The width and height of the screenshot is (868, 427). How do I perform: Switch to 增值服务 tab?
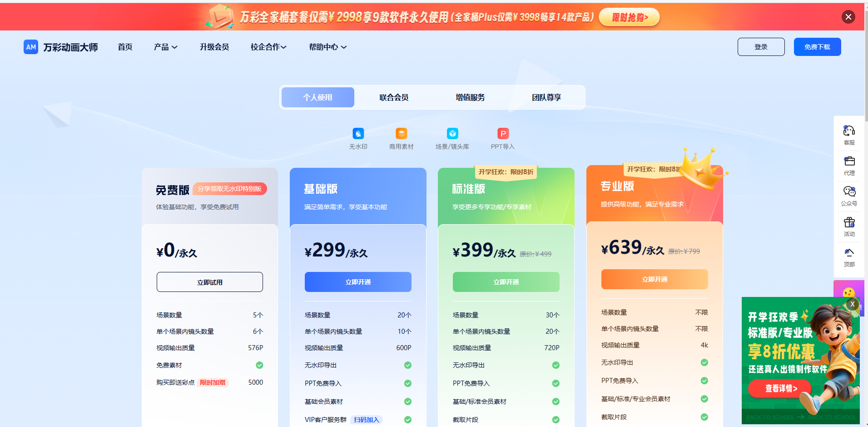pos(470,97)
